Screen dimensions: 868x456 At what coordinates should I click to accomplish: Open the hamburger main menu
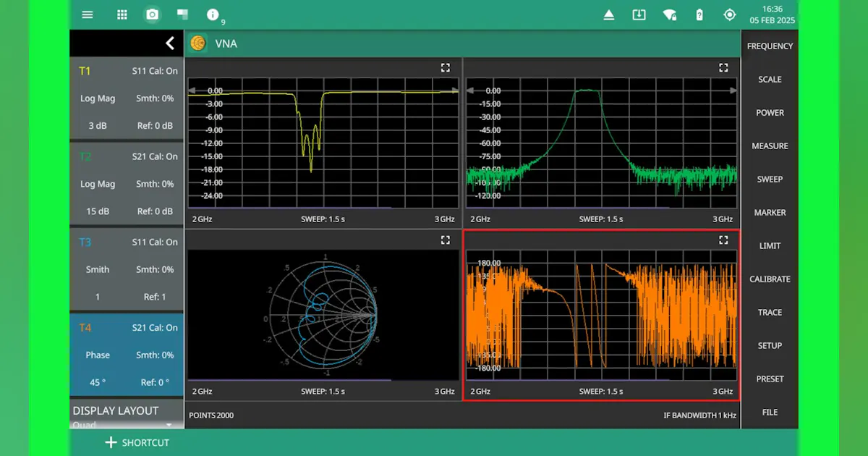88,14
